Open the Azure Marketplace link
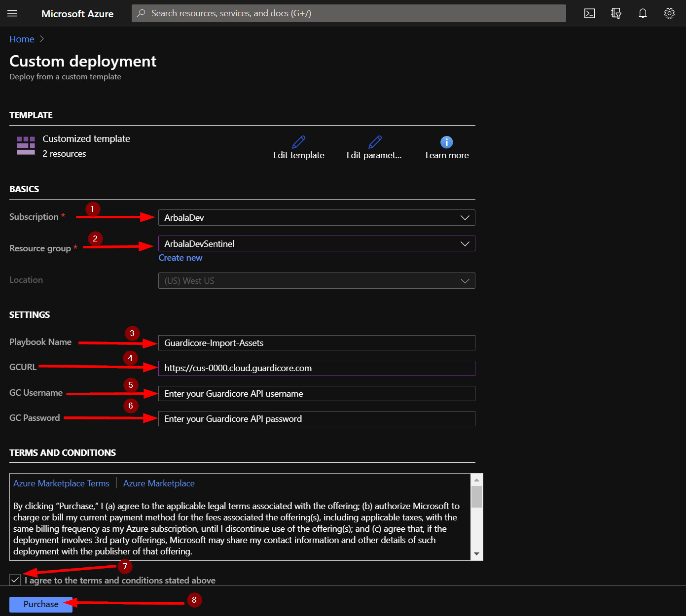The image size is (686, 616). click(159, 483)
